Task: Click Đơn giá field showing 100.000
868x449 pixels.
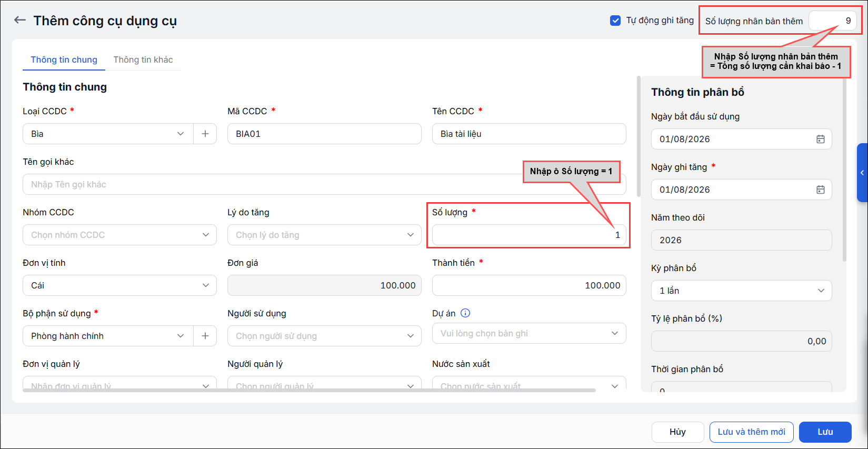Action: [324, 285]
